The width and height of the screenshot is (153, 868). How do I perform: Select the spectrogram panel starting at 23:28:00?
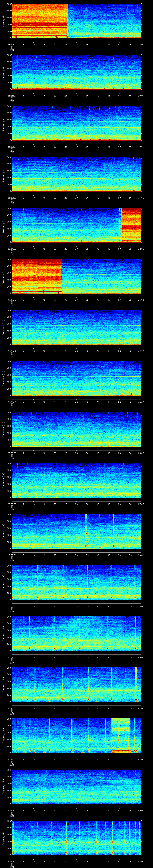click(76, 72)
